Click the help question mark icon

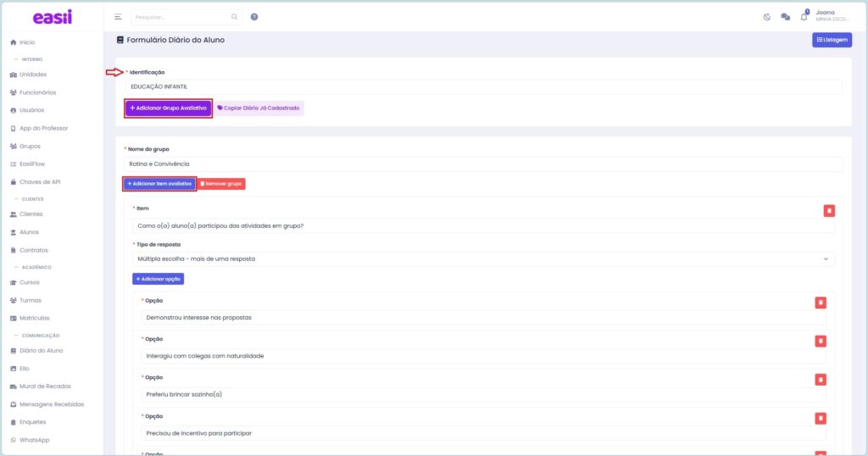(254, 17)
